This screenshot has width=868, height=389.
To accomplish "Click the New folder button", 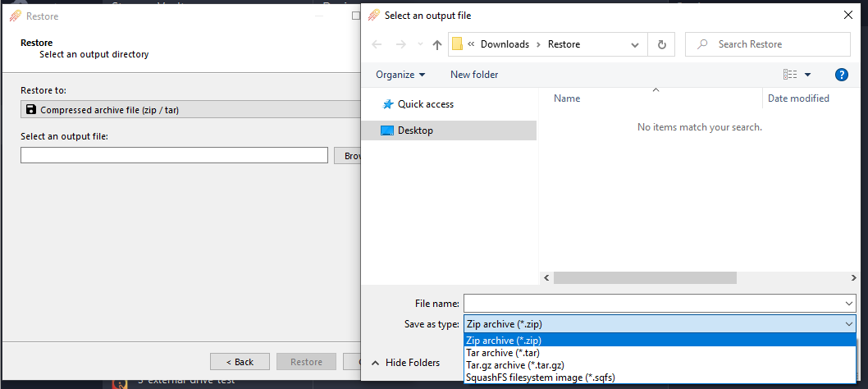I will (474, 75).
